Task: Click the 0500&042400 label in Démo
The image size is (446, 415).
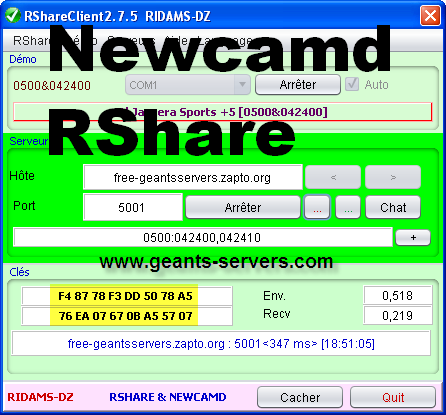Action: (52, 86)
